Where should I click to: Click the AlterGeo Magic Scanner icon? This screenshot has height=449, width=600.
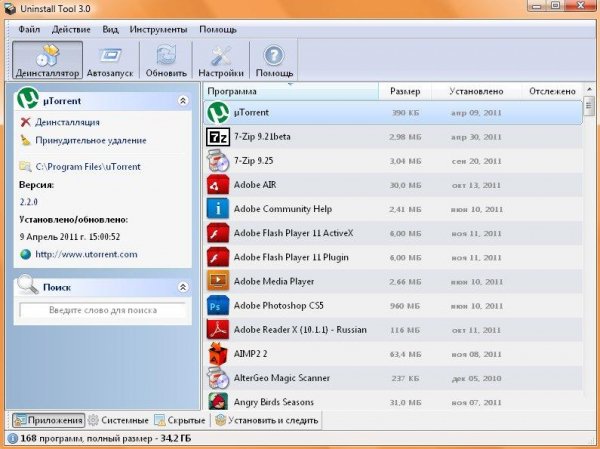pos(218,378)
